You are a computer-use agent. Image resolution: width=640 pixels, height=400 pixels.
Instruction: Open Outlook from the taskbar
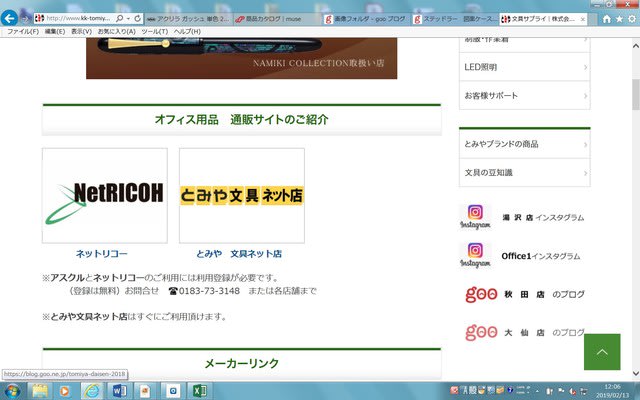(x=173, y=391)
